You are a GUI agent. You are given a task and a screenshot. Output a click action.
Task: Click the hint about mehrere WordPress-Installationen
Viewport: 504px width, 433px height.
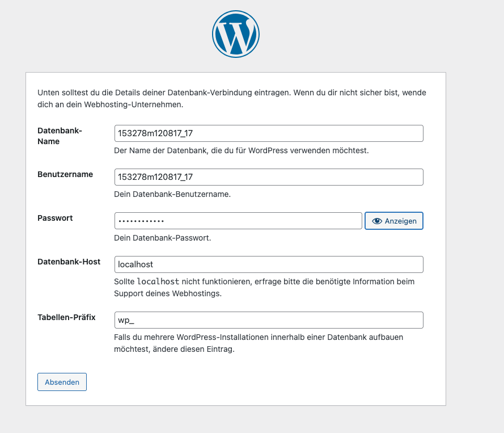[258, 343]
